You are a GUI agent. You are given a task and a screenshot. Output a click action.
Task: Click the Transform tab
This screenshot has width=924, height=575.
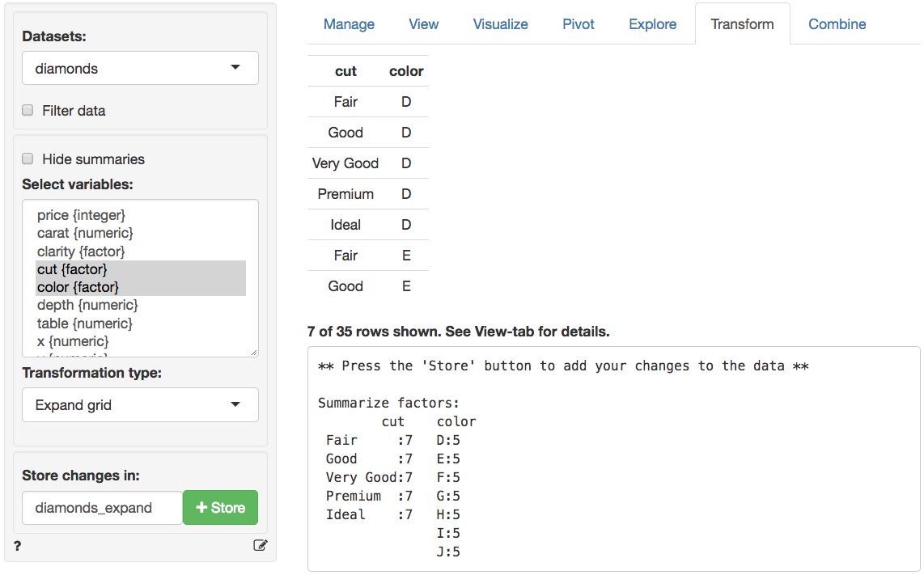[742, 24]
